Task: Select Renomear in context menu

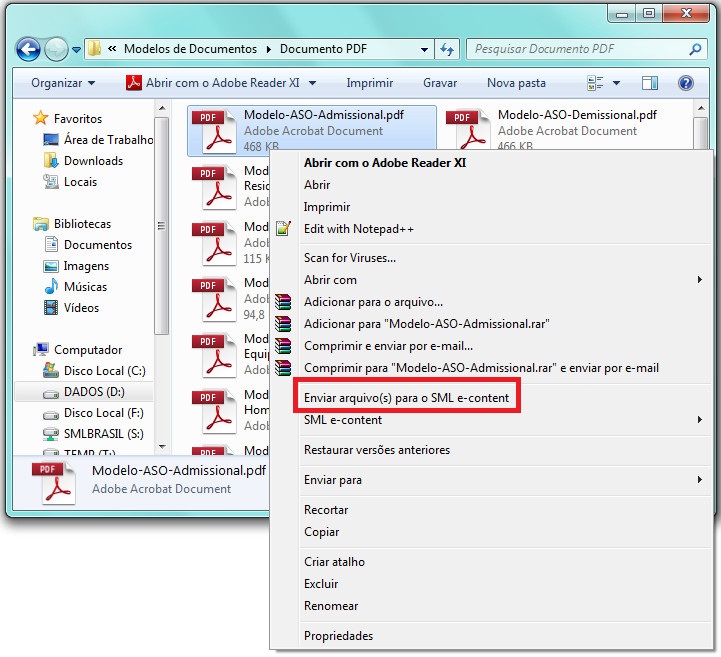Action: click(331, 606)
